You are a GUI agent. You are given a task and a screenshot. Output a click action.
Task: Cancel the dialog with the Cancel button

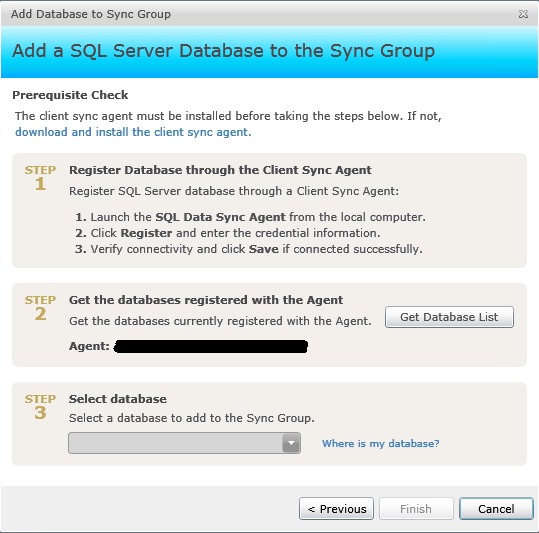point(496,509)
